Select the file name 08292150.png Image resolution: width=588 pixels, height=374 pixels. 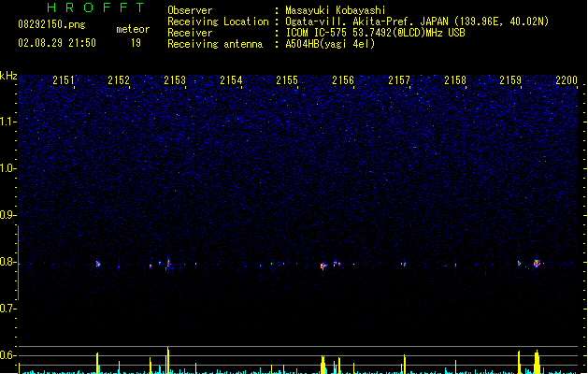51,24
